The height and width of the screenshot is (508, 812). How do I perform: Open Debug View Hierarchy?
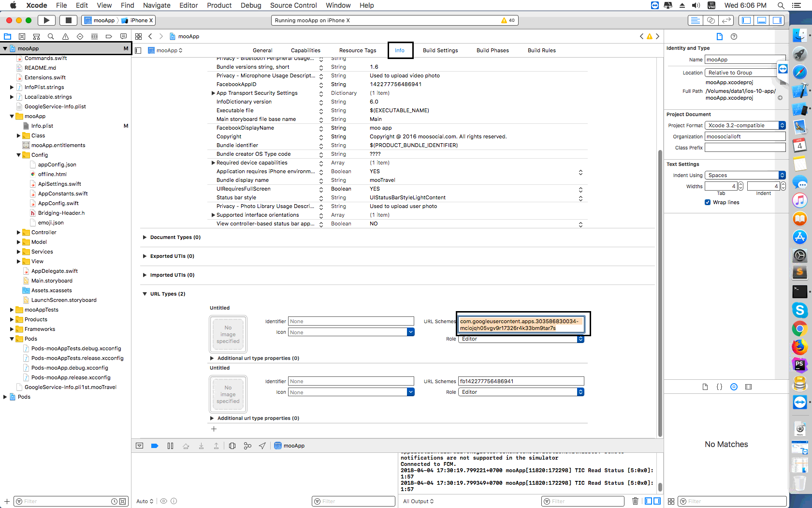coord(232,446)
